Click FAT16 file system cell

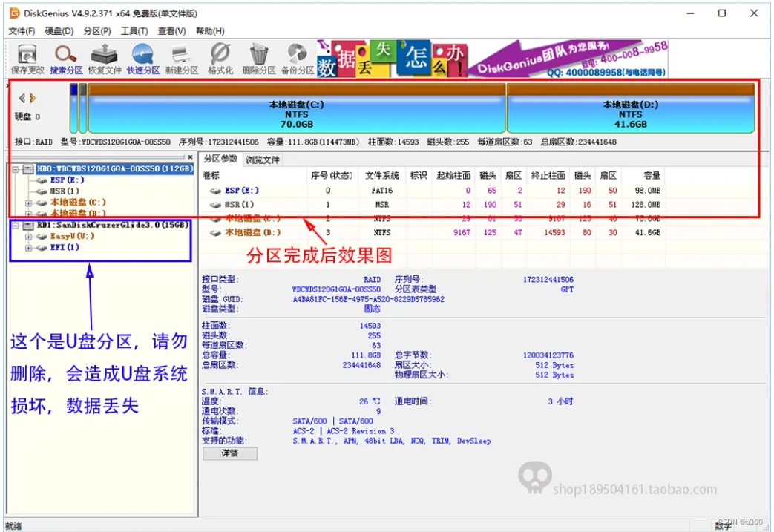[382, 191]
